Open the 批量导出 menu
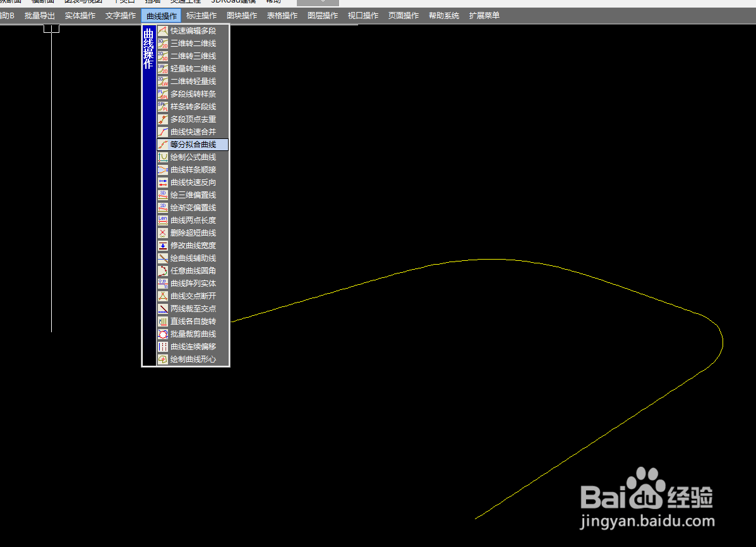This screenshot has height=547, width=756. (40, 16)
